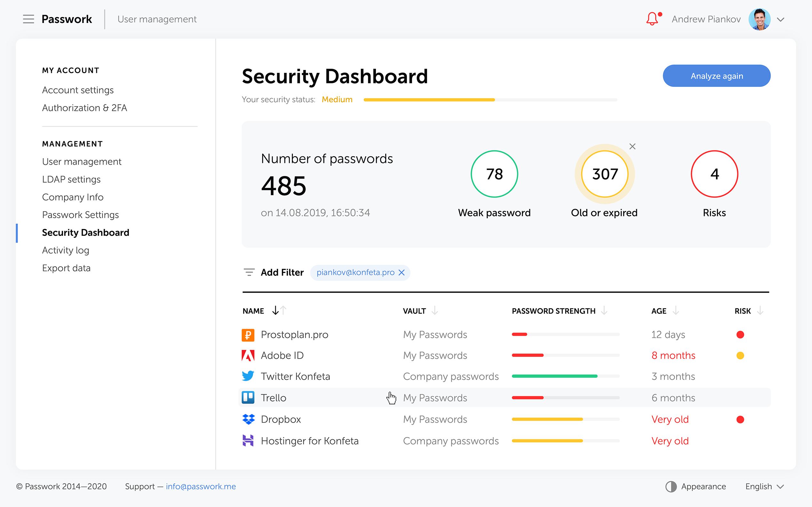The width and height of the screenshot is (812, 507).
Task: Remove the piankov@konfeta.pro filter chip
Action: click(x=402, y=273)
